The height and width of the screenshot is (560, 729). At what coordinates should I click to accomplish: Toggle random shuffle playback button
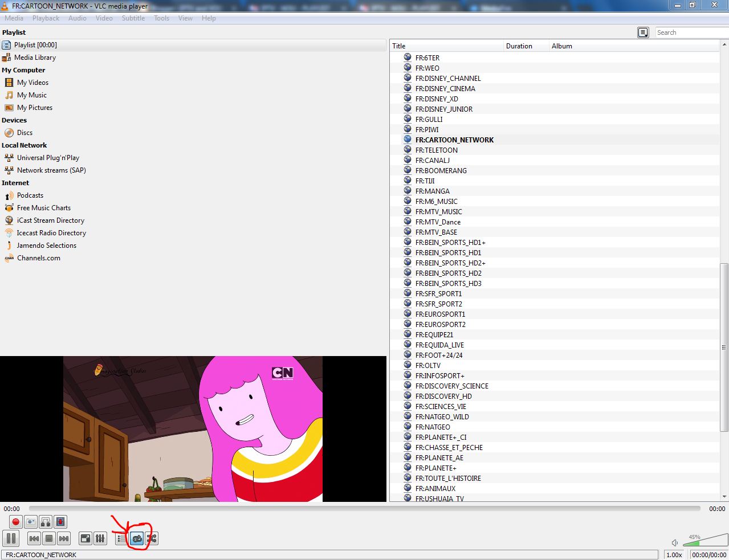point(152,538)
